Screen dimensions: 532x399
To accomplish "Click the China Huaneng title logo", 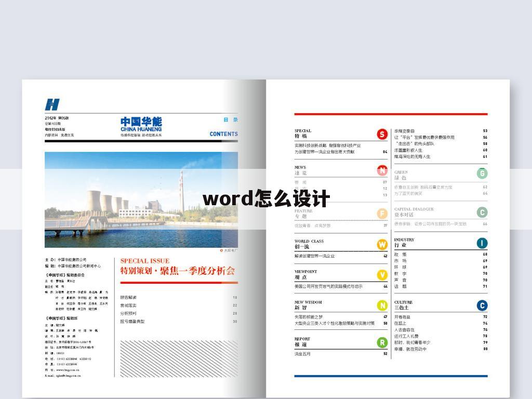I will [141, 125].
